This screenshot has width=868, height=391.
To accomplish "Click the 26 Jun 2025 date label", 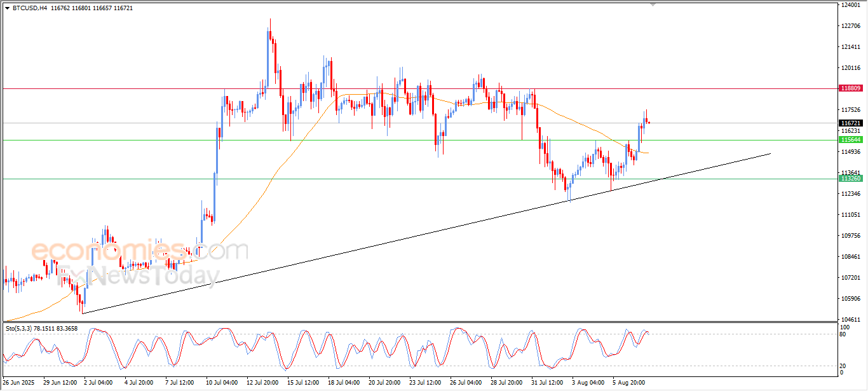I will pos(18,383).
